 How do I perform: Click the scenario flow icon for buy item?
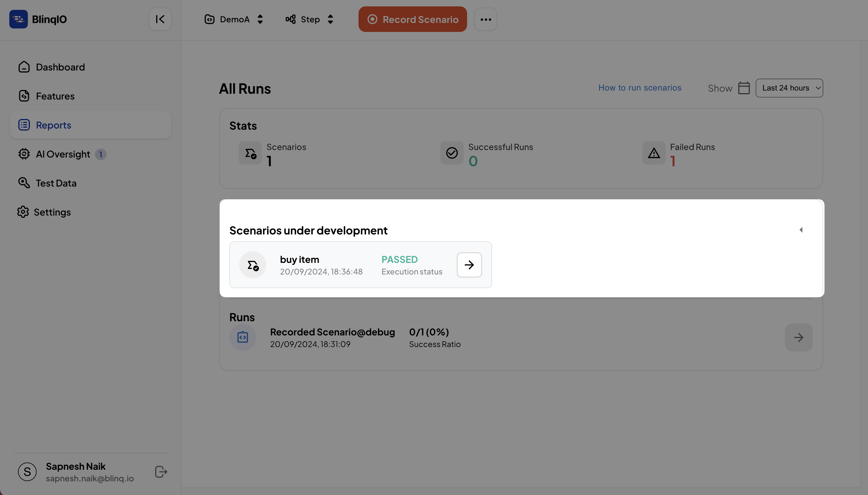point(253,265)
